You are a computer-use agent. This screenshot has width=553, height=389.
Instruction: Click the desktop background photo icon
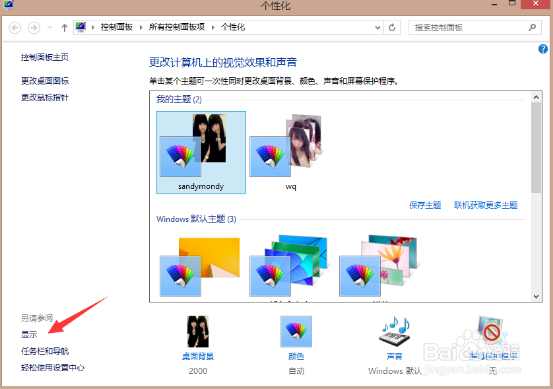pos(198,332)
